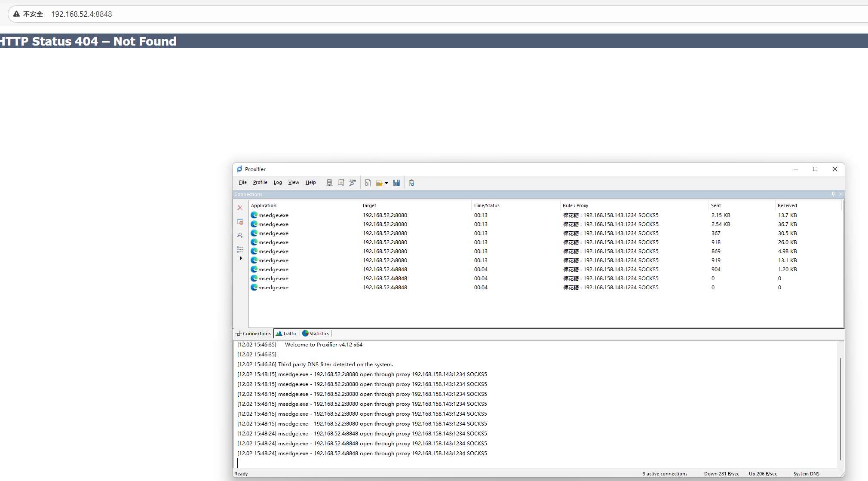Switch to the Statistics tab
The width and height of the screenshot is (868, 481).
[x=316, y=334]
